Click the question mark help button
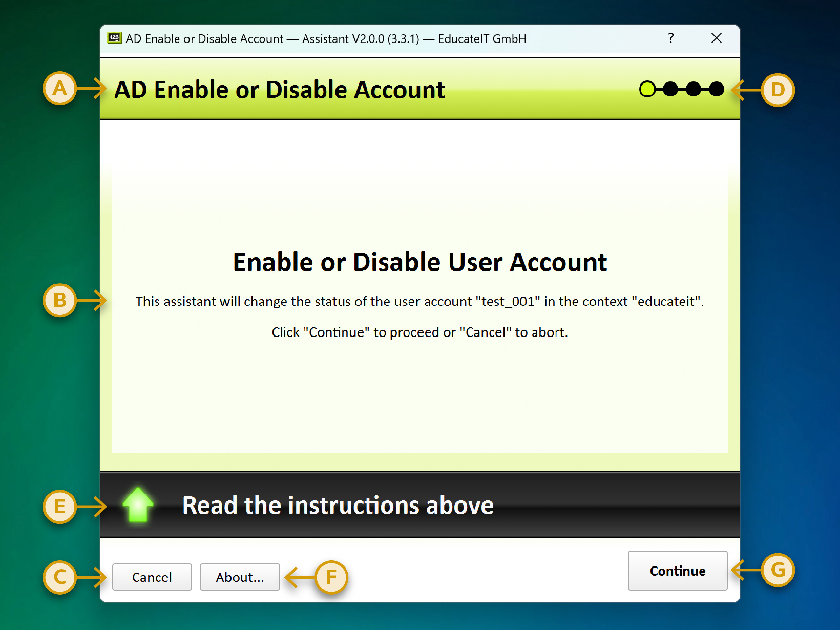This screenshot has height=630, width=840. tap(671, 38)
